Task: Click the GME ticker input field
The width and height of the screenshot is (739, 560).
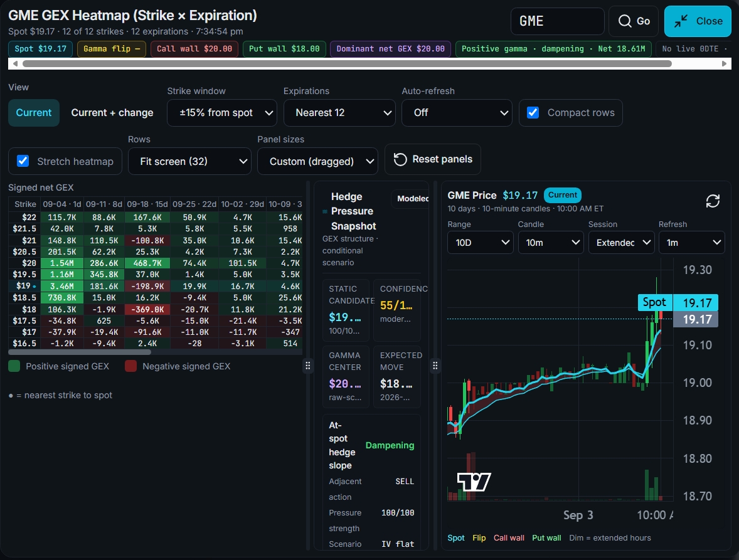Action: pos(557,21)
